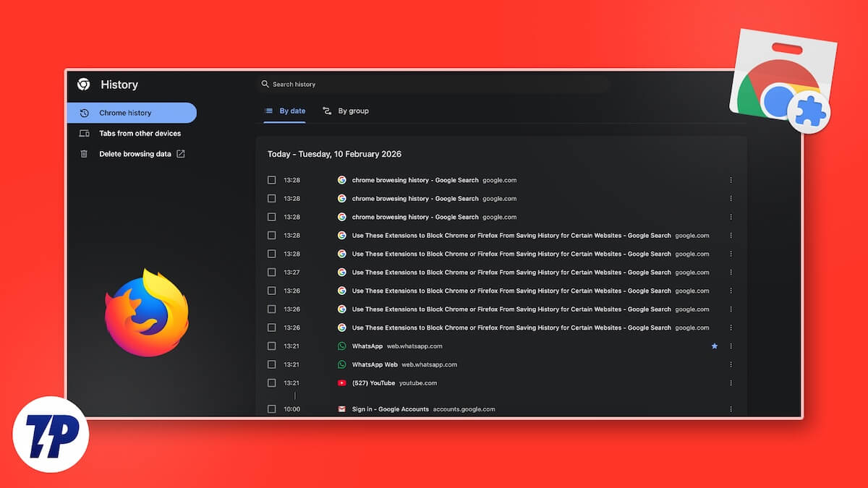Open Tabs from other devices

(140, 133)
